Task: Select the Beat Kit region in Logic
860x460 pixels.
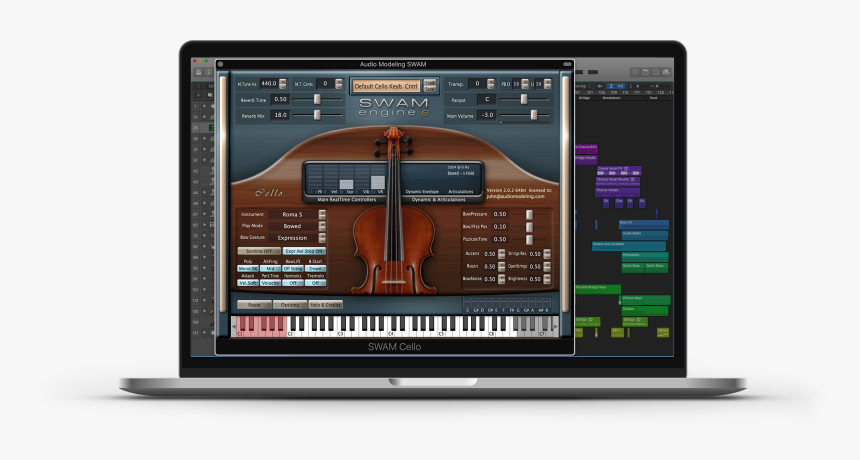Action: 643,224
